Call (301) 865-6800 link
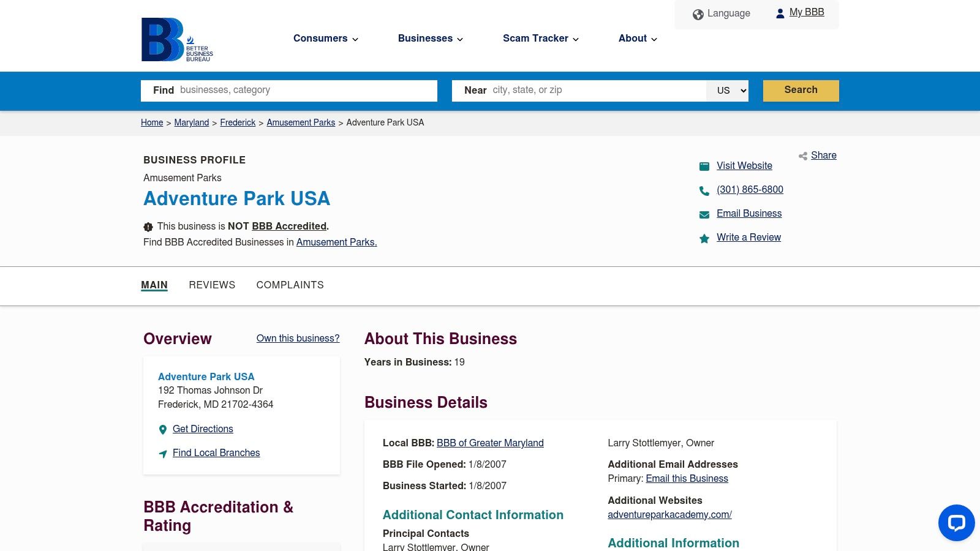Viewport: 980px width, 551px height. click(x=750, y=190)
